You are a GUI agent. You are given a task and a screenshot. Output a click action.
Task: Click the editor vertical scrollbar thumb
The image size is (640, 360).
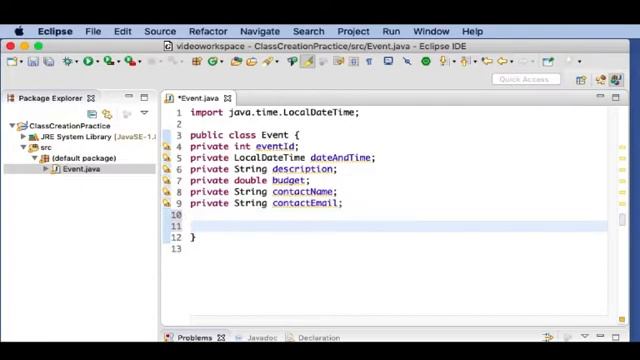click(x=622, y=220)
